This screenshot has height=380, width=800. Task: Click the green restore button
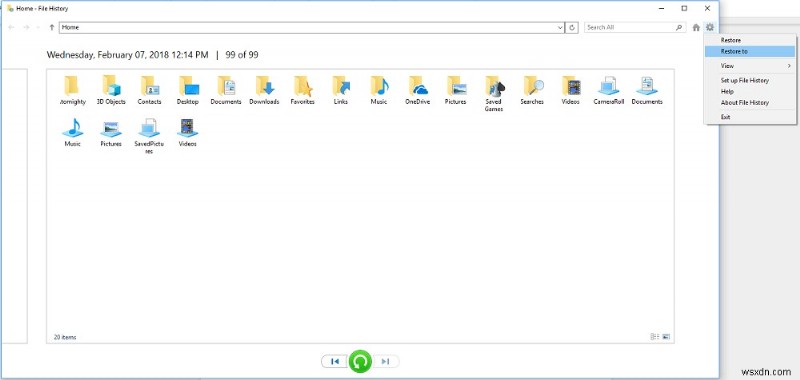coord(360,362)
